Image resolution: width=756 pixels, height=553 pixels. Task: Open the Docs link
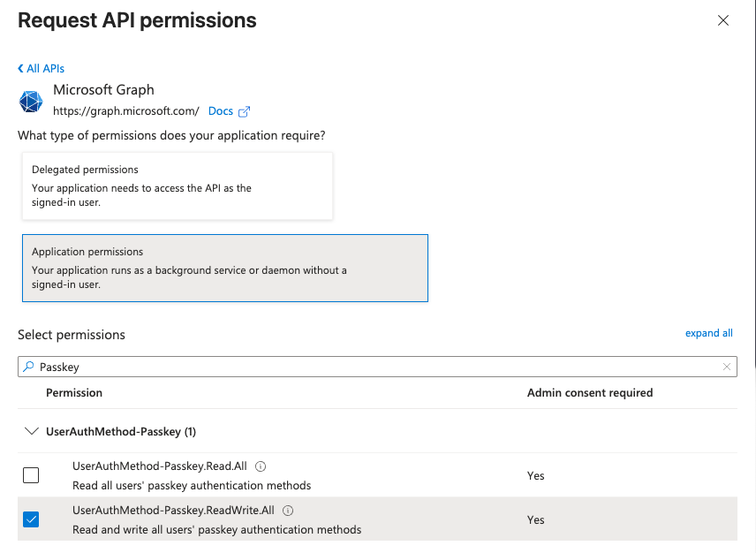point(221,111)
